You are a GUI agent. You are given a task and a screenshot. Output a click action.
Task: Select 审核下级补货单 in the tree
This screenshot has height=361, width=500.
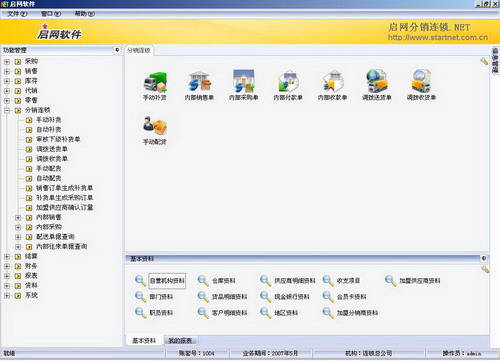(58, 139)
